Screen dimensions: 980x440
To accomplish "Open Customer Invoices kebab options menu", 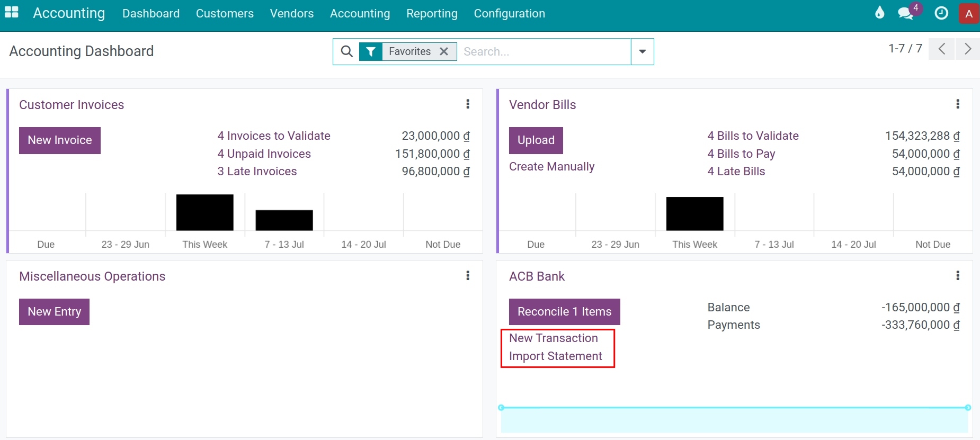I will click(468, 104).
